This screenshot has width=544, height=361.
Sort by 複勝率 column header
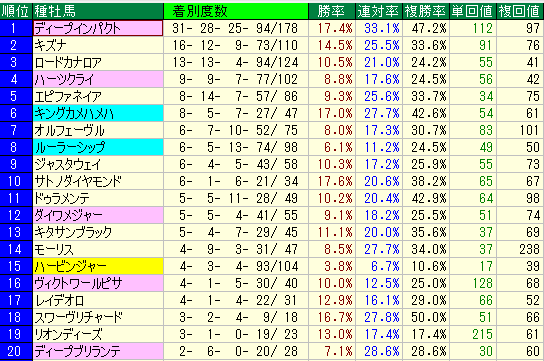pos(426,11)
